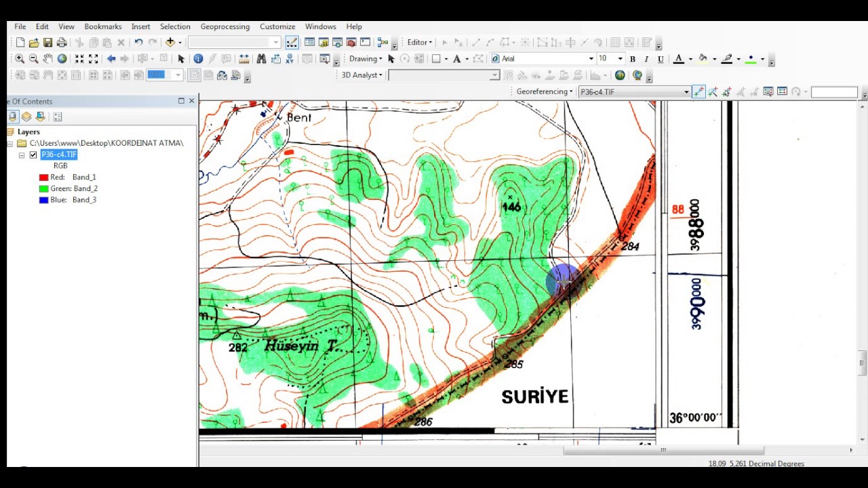Viewport: 868px width, 488px height.
Task: Go back to previous extent
Action: 111,59
